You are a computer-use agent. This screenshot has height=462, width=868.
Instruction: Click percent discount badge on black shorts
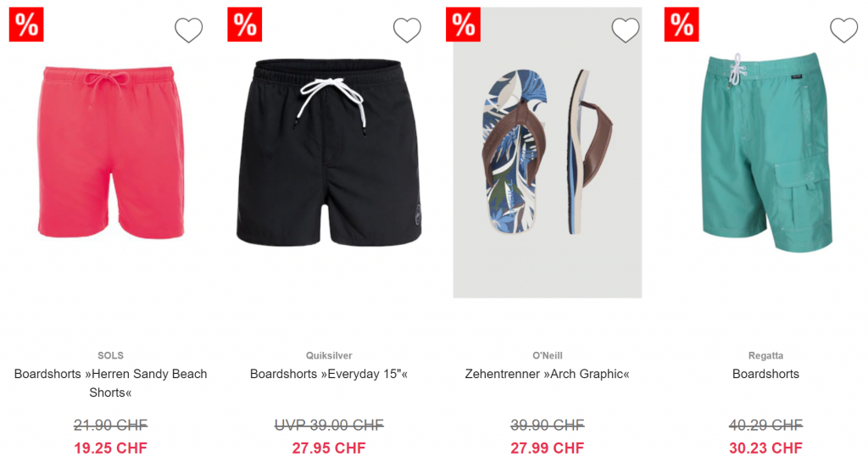245,25
